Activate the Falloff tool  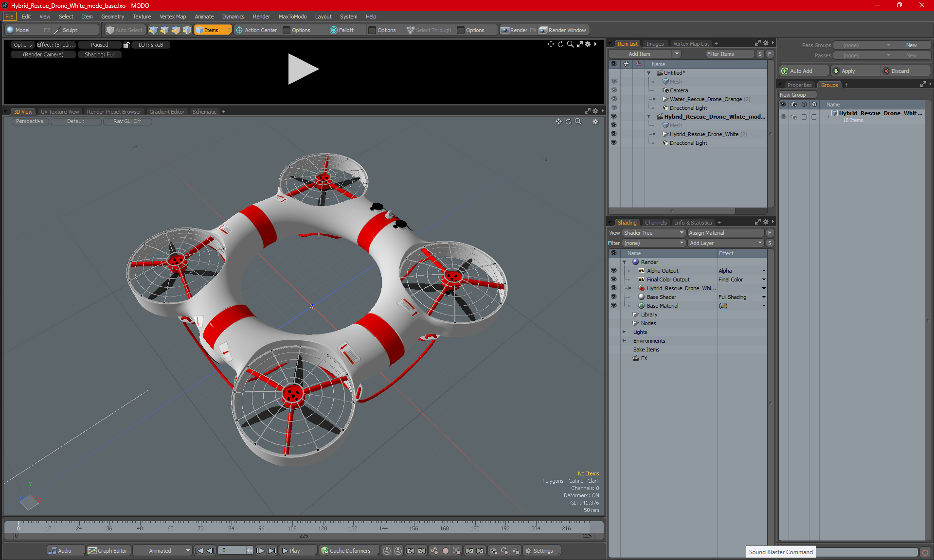pyautogui.click(x=342, y=30)
